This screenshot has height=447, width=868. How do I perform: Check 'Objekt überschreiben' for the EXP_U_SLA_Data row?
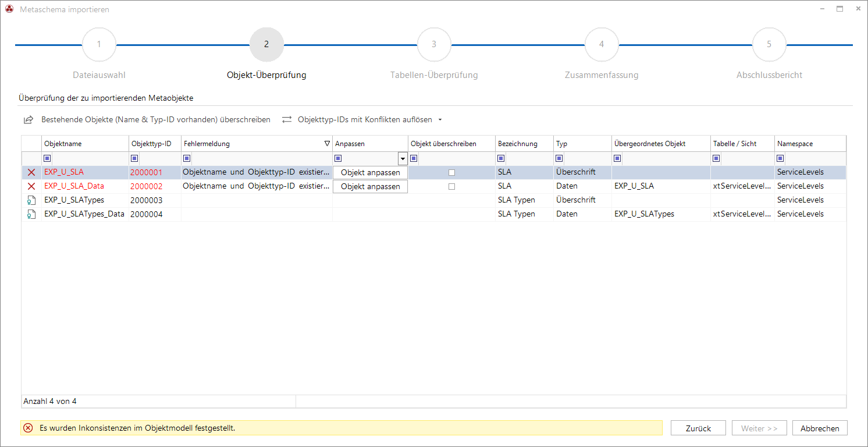pos(451,186)
